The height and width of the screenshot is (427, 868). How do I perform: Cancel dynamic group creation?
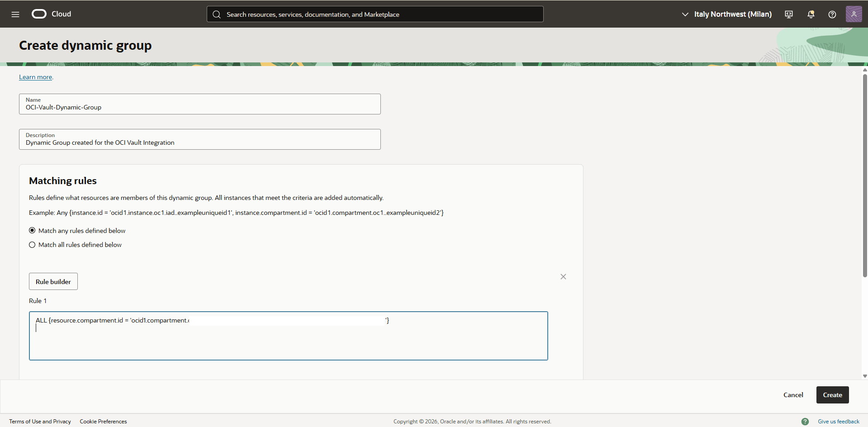[793, 395]
